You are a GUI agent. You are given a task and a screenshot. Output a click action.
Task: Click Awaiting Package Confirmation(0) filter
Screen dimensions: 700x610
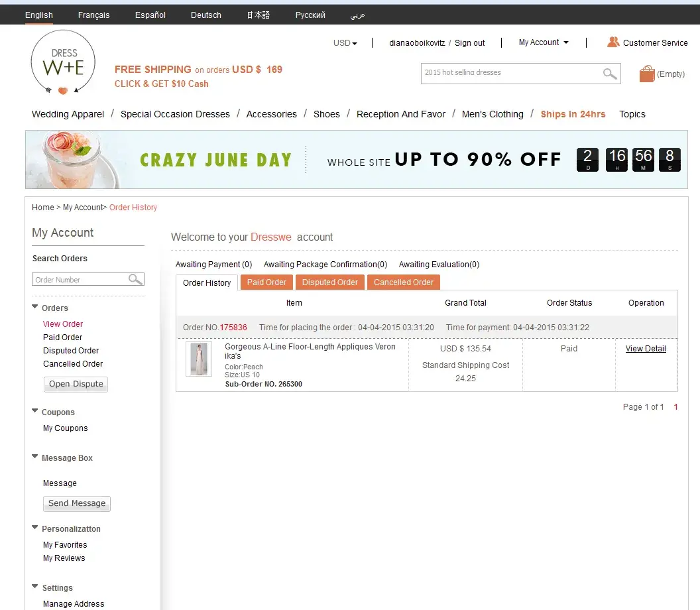click(325, 265)
